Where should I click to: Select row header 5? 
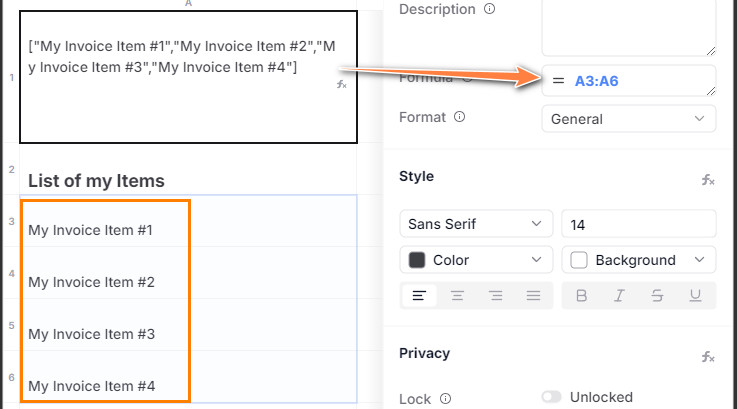pos(11,325)
